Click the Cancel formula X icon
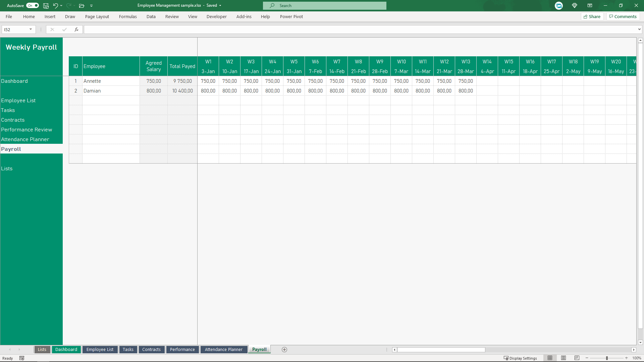 tap(52, 29)
